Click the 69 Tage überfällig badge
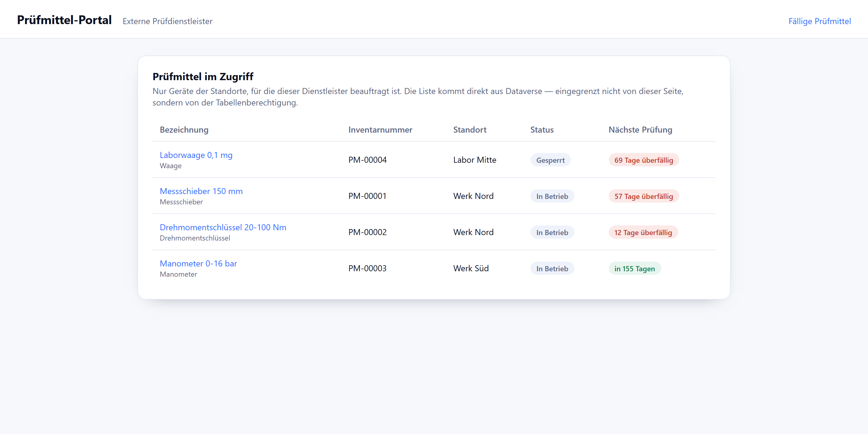Screen dimensions: 868x434 pyautogui.click(x=643, y=160)
